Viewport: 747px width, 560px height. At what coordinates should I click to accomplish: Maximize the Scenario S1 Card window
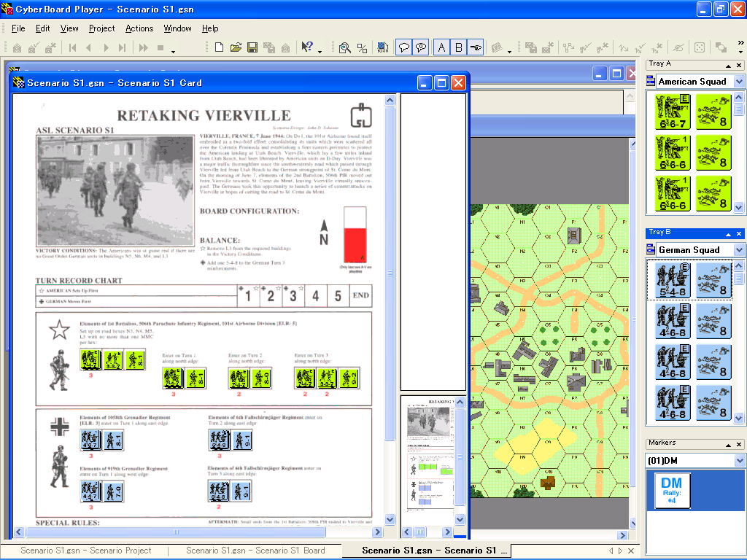tap(441, 83)
